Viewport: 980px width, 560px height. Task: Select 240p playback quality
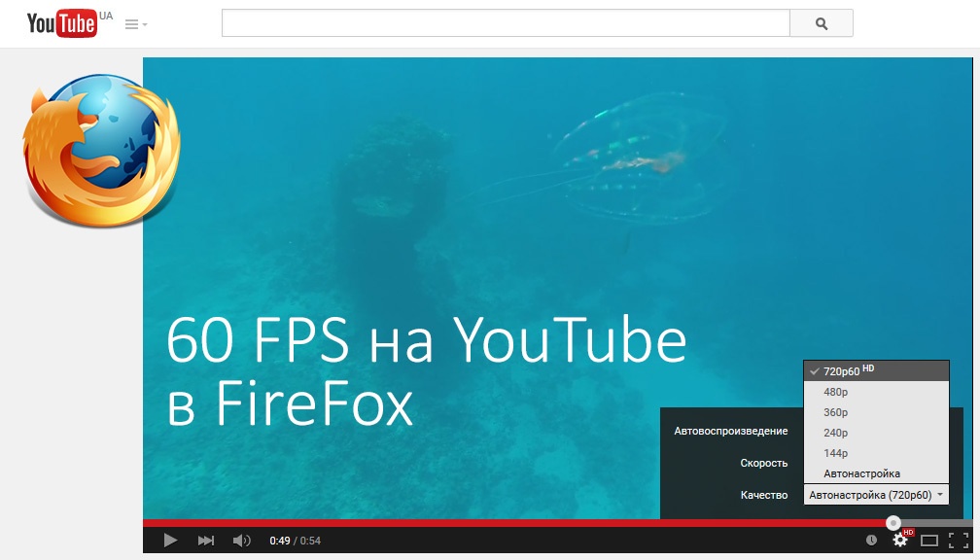[x=835, y=433]
